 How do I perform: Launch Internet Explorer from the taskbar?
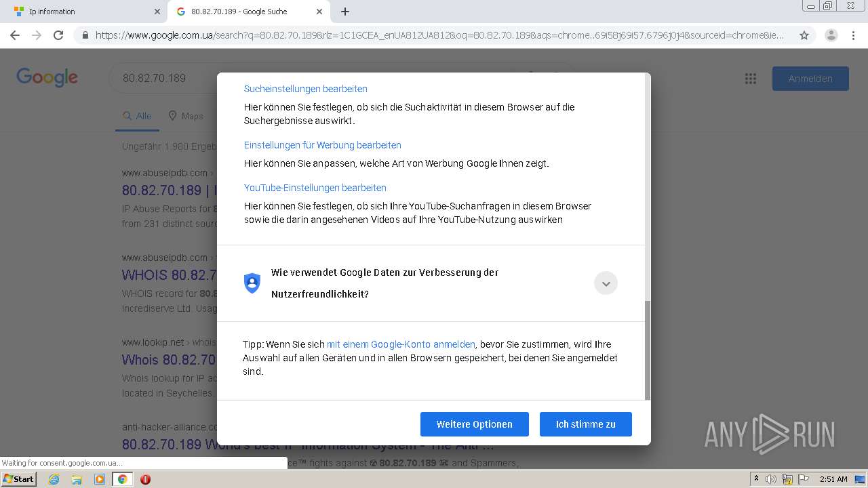[54, 479]
